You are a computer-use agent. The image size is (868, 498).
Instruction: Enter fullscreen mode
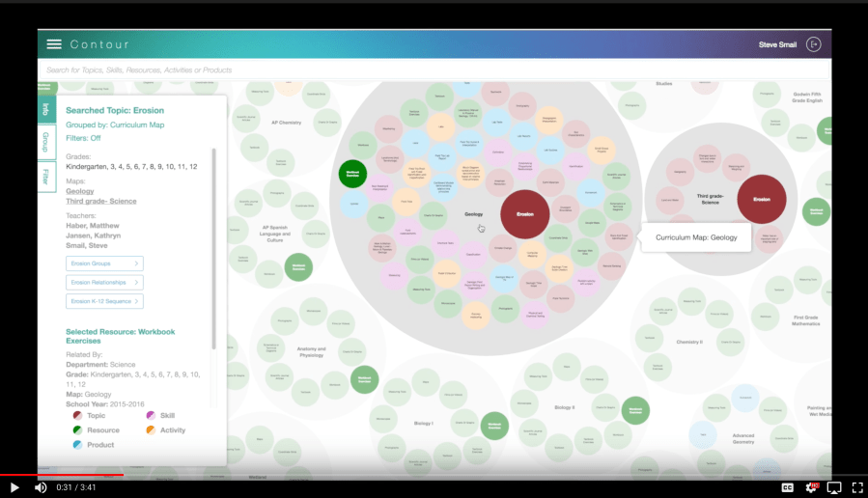coord(857,487)
